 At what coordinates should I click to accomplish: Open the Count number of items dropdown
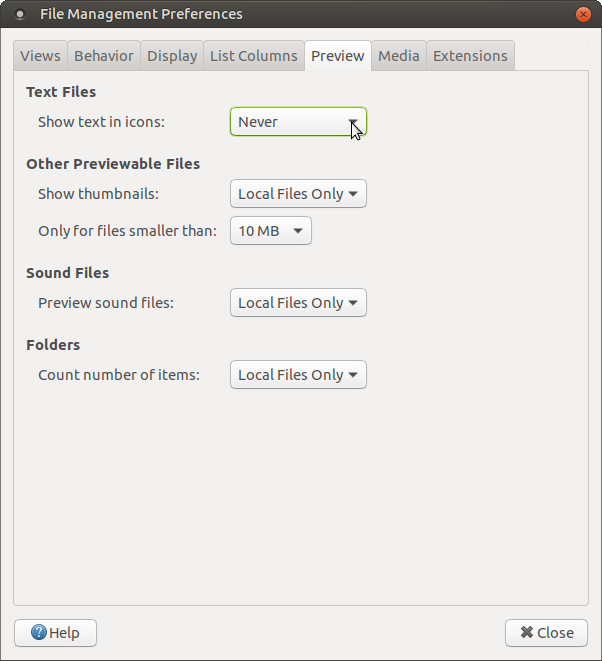[298, 375]
